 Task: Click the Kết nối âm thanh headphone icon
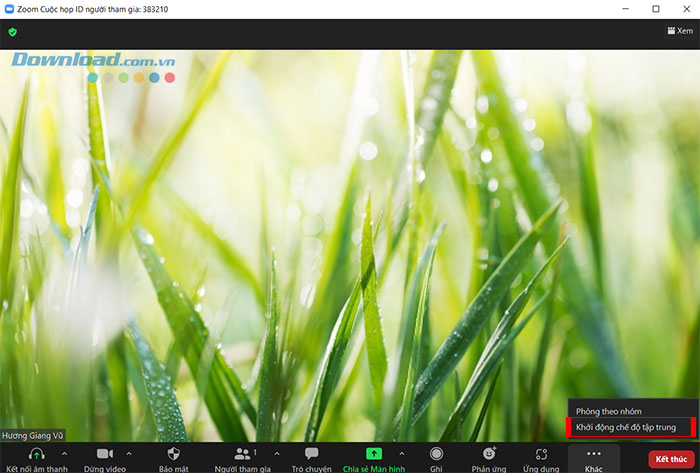[36, 454]
